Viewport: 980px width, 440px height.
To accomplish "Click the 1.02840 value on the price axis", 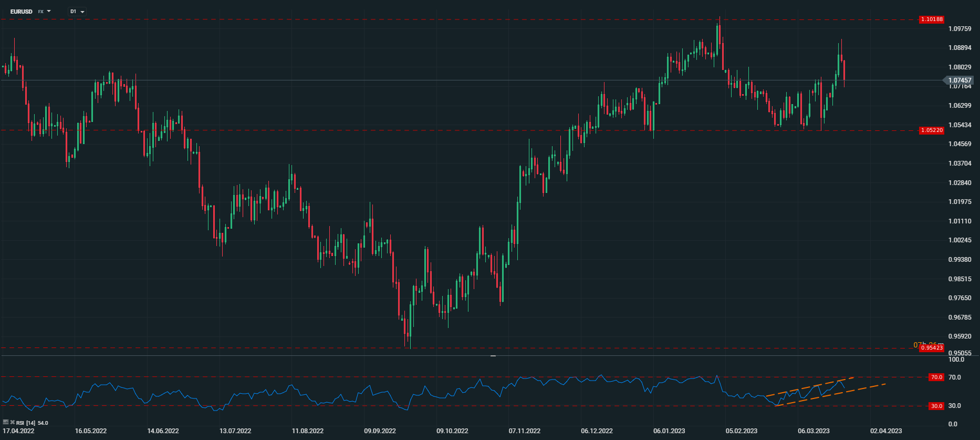I will (x=960, y=183).
